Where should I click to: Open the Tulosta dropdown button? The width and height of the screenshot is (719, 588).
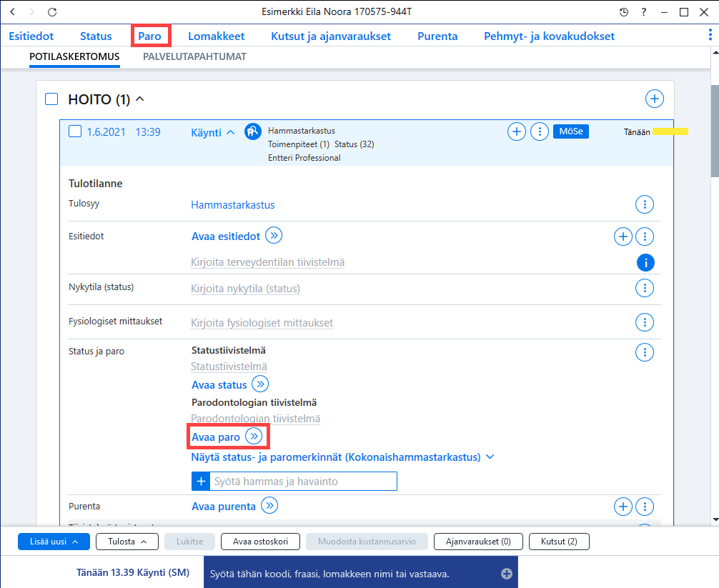coord(127,542)
